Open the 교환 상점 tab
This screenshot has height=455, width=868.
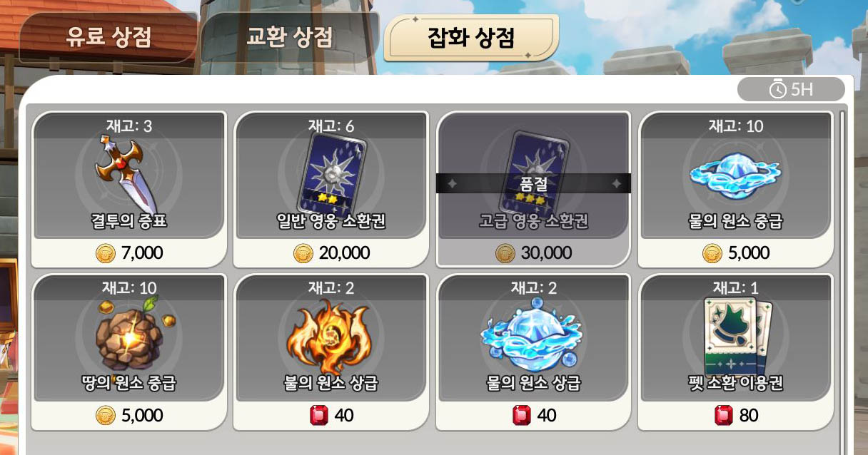tap(290, 36)
